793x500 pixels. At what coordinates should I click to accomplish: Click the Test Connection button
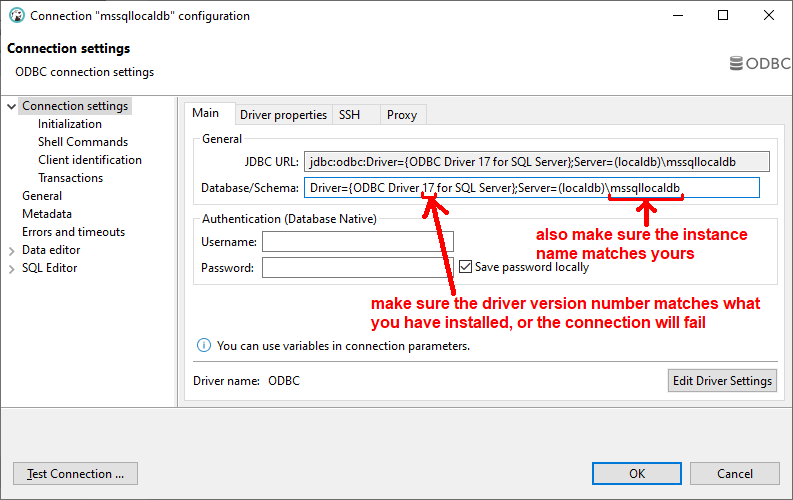(75, 474)
